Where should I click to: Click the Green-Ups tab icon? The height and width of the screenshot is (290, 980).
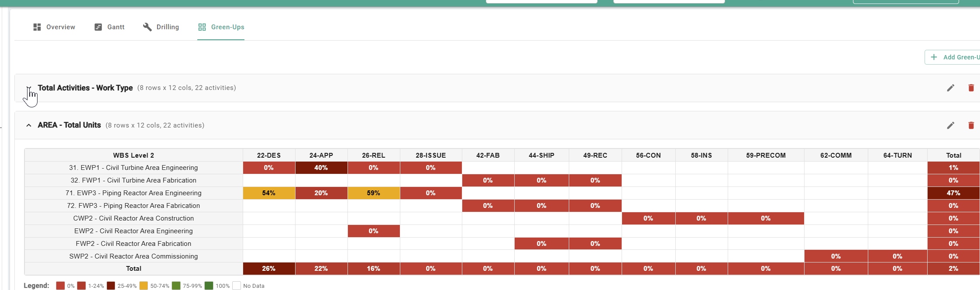[202, 27]
